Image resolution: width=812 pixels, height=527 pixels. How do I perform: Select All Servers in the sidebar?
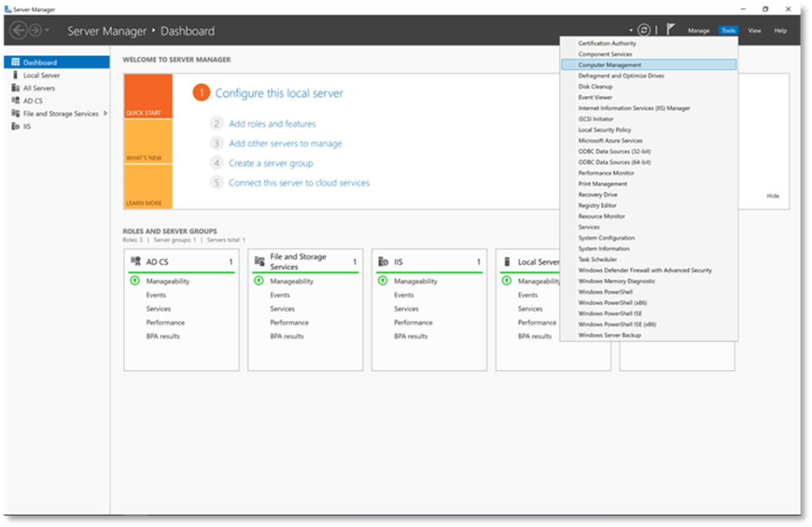(x=39, y=88)
